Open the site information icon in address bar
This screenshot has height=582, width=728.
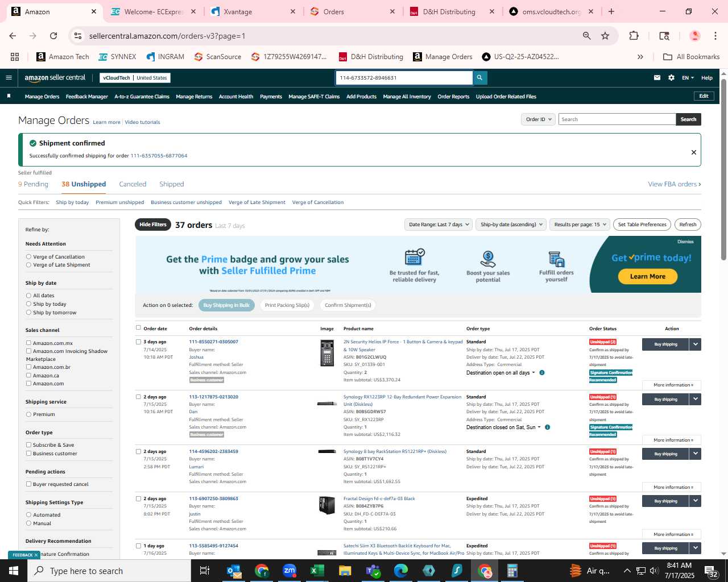point(78,36)
